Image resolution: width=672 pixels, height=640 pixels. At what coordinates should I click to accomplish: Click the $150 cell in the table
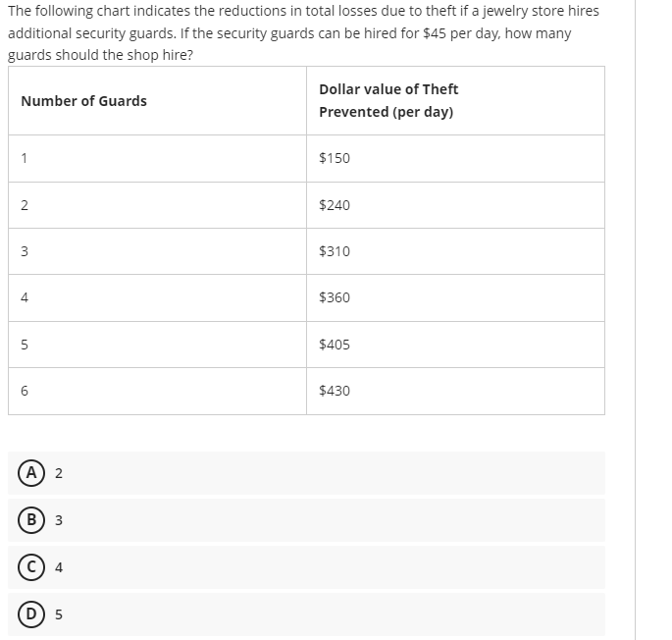coord(455,158)
